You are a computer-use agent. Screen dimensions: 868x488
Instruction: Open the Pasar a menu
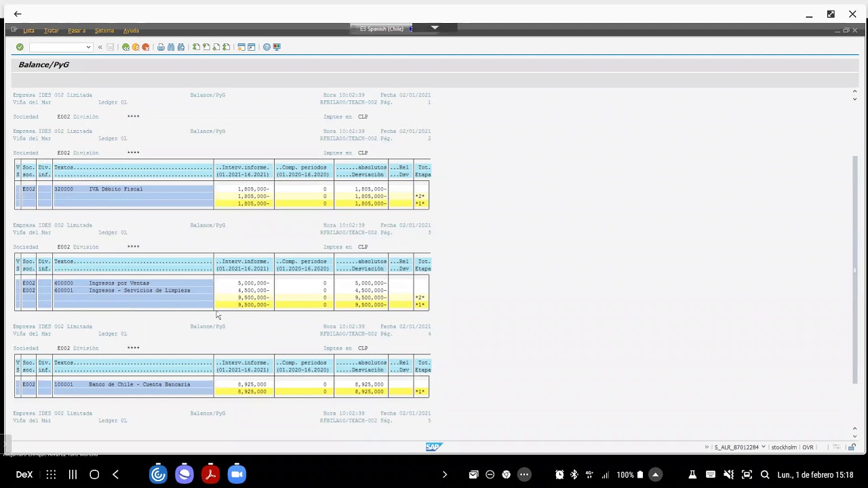click(x=77, y=30)
